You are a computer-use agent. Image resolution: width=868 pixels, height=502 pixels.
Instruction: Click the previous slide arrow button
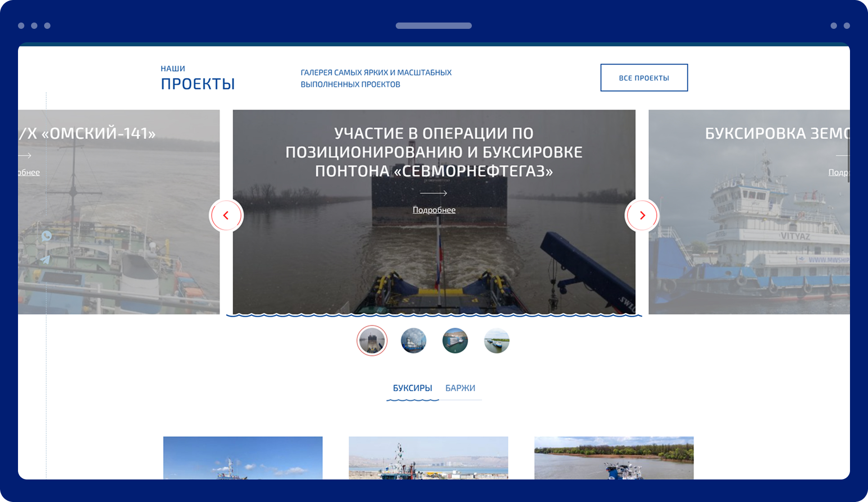pyautogui.click(x=226, y=216)
